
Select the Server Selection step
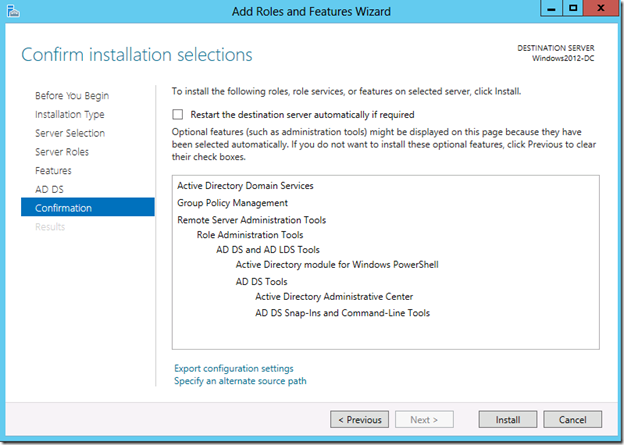(x=70, y=133)
